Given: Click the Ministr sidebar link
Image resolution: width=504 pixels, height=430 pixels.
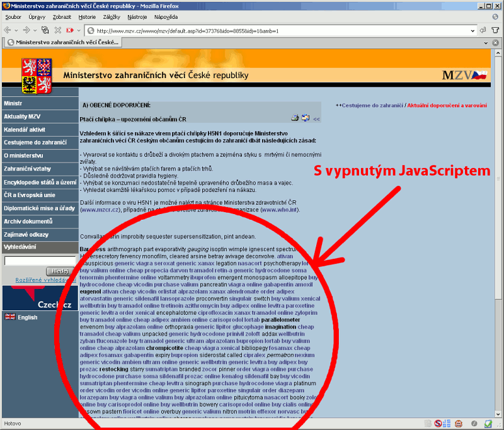Looking at the screenshot, I should [x=40, y=103].
